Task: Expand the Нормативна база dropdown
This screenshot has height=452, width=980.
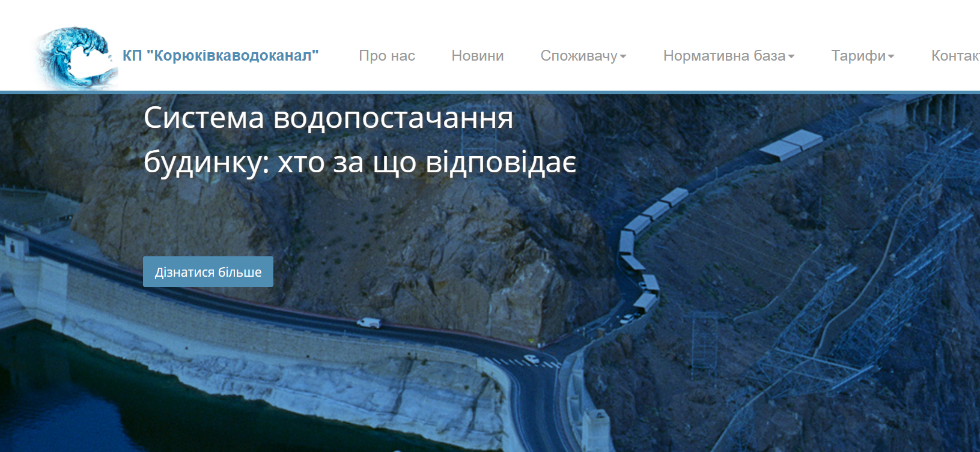Action: point(724,56)
